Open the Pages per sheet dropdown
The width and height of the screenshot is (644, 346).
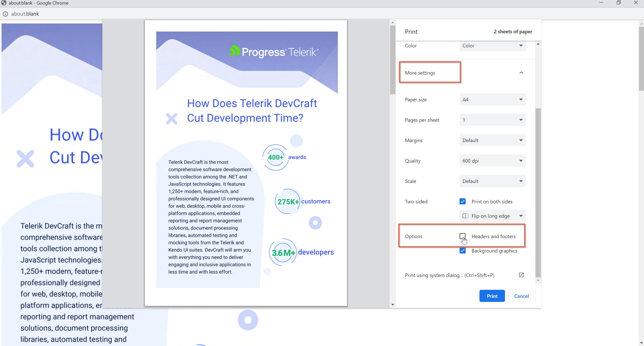pos(492,120)
